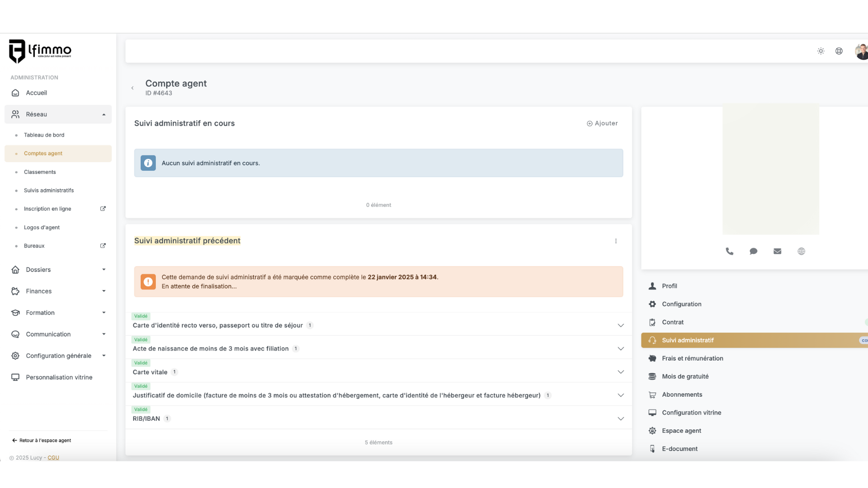Click the back arrow beside Compte agent
The width and height of the screenshot is (868, 488).
[x=132, y=88]
